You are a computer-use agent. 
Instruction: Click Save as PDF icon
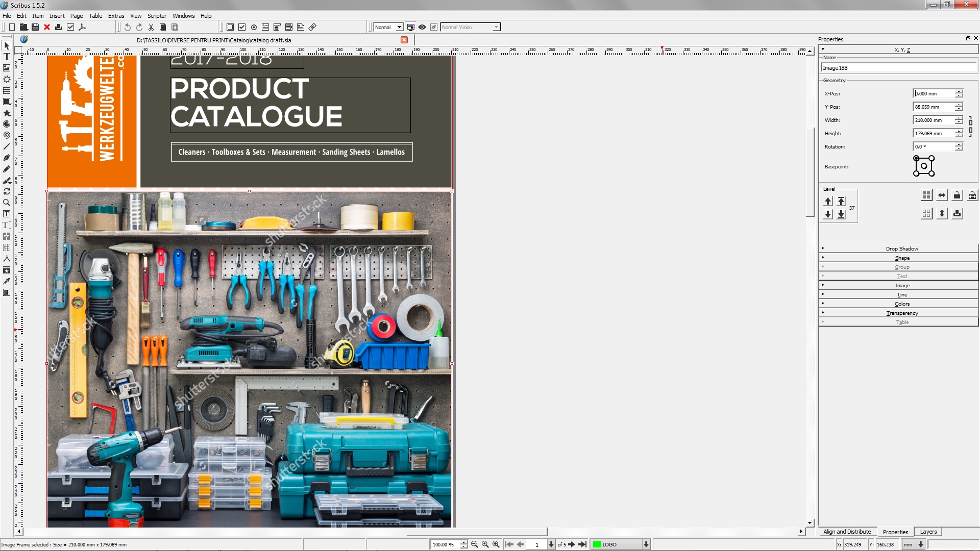[82, 27]
